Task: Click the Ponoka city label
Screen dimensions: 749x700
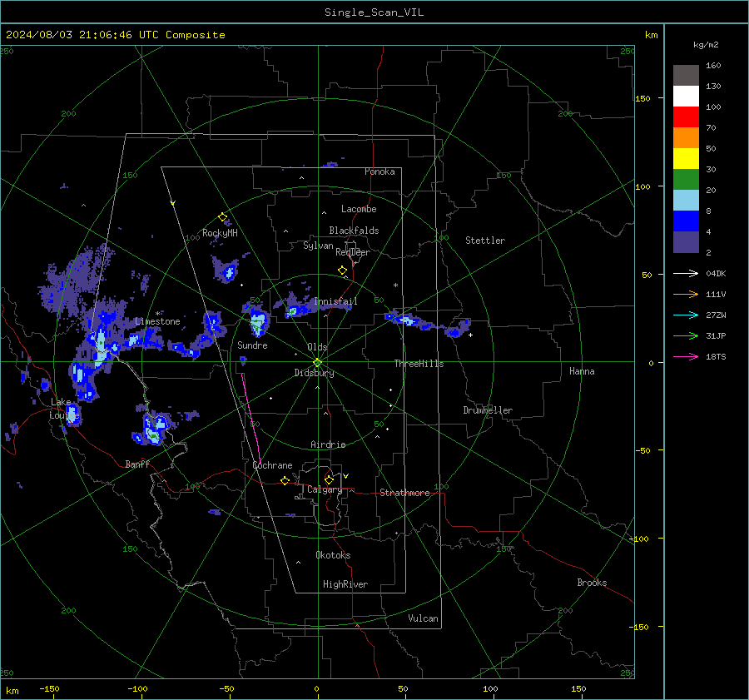Action: coord(379,171)
